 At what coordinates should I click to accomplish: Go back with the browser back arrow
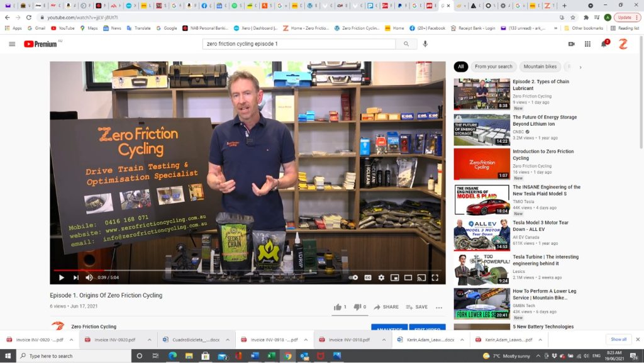pyautogui.click(x=8, y=17)
